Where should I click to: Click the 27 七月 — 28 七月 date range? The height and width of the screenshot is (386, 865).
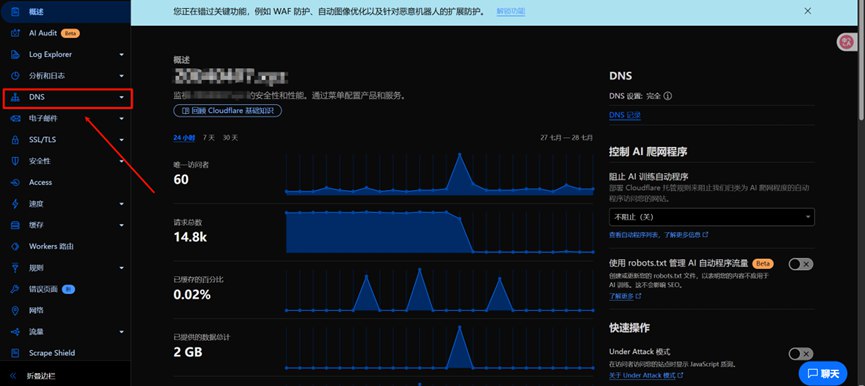click(567, 138)
